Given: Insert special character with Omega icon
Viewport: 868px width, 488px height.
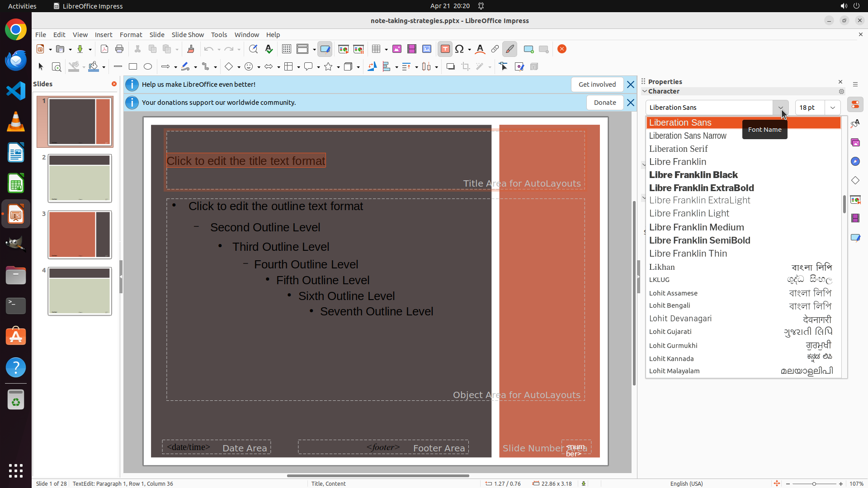Looking at the screenshot, I should (459, 49).
